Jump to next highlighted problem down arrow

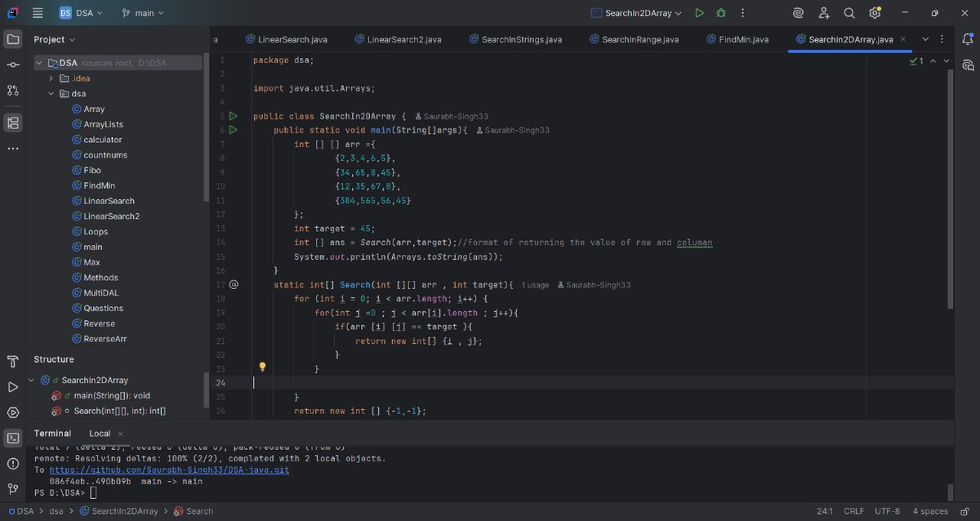point(947,60)
